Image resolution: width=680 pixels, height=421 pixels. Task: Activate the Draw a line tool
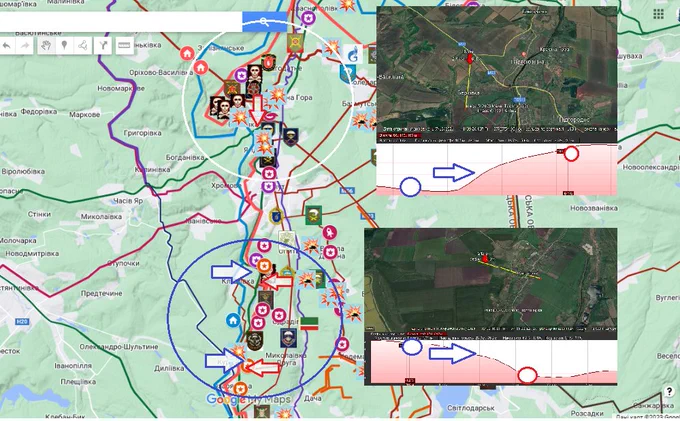[x=83, y=46]
